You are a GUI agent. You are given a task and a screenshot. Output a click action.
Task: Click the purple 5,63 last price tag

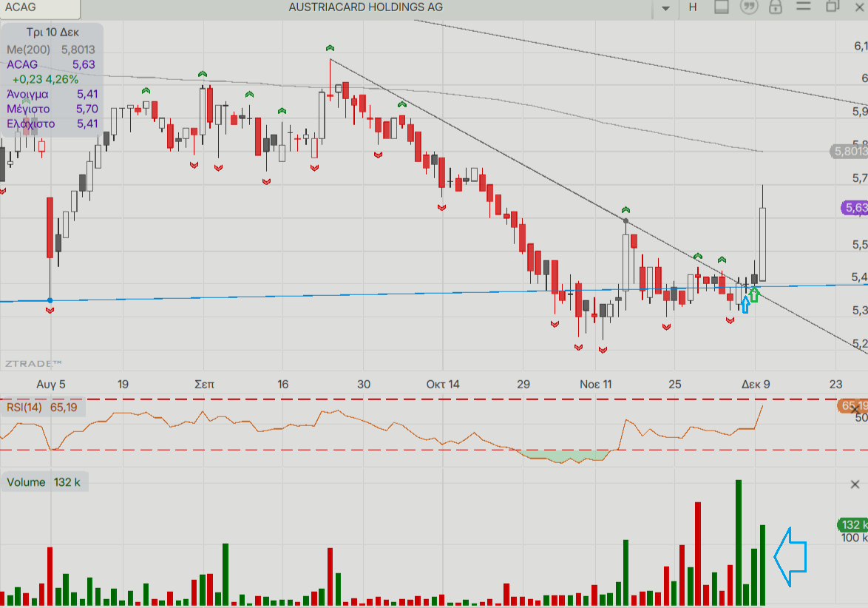(x=854, y=208)
